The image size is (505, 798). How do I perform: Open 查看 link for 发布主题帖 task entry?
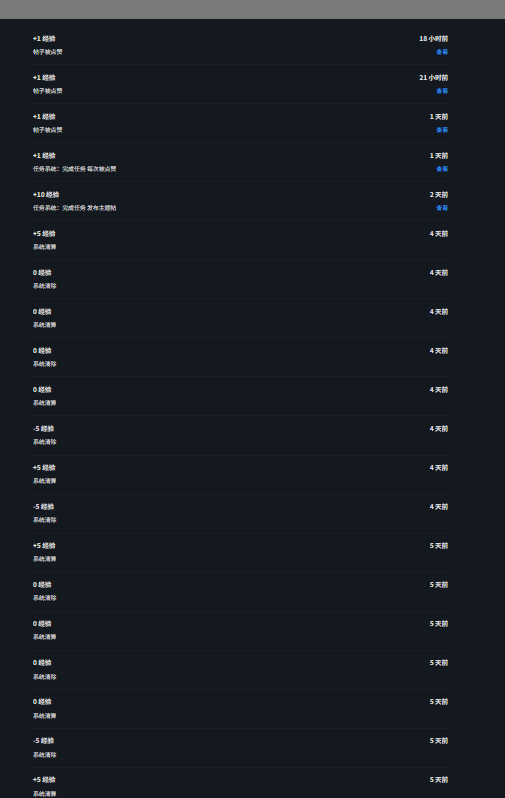pos(442,208)
